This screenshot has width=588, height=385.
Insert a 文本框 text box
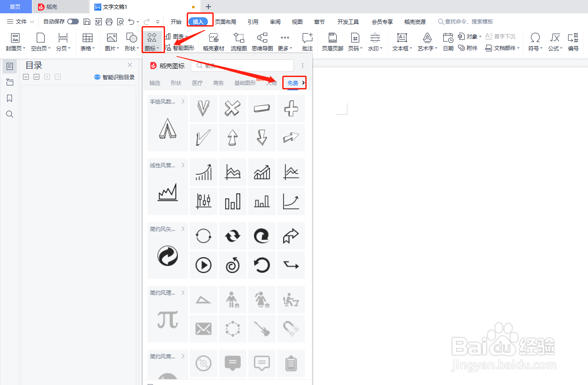[x=402, y=42]
